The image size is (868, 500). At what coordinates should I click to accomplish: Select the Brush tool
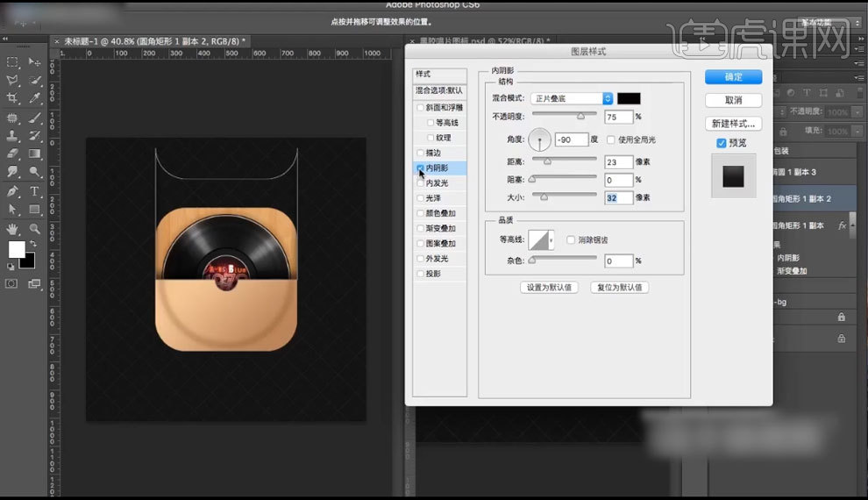[34, 118]
